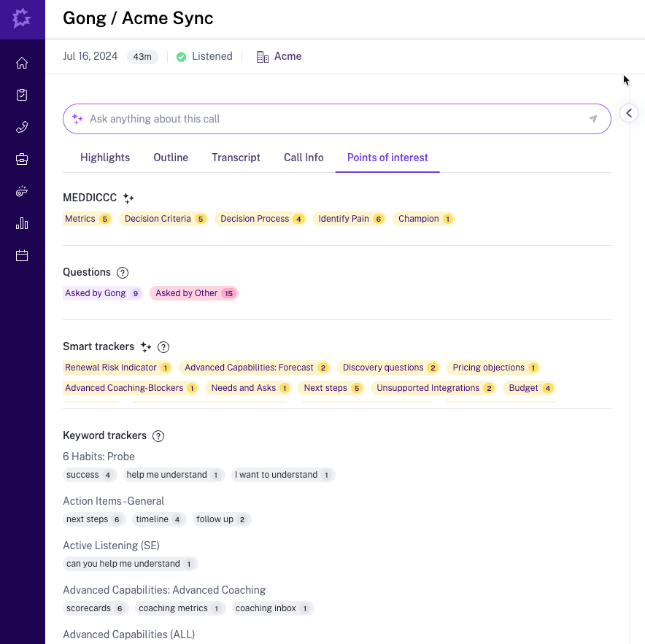
Task: Click the help icon next to Questions
Action: click(121, 271)
